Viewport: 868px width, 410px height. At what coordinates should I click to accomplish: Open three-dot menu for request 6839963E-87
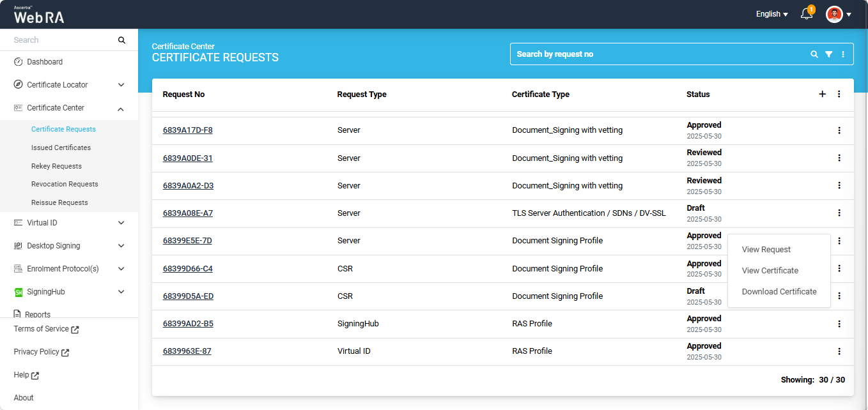(839, 351)
